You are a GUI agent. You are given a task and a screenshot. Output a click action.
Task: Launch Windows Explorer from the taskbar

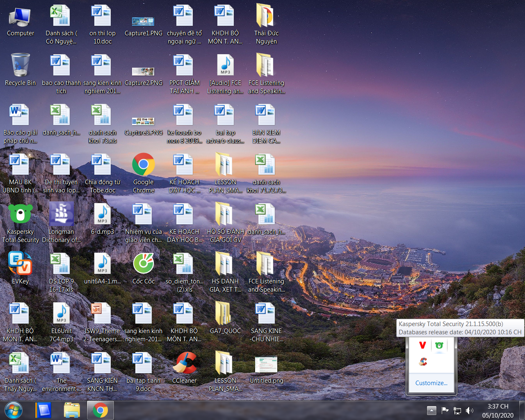click(72, 410)
